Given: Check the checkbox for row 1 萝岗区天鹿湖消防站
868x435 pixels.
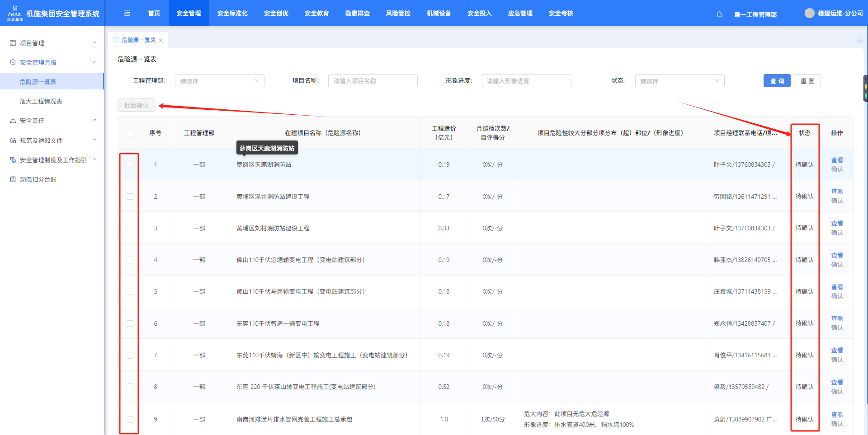Looking at the screenshot, I should click(x=130, y=165).
